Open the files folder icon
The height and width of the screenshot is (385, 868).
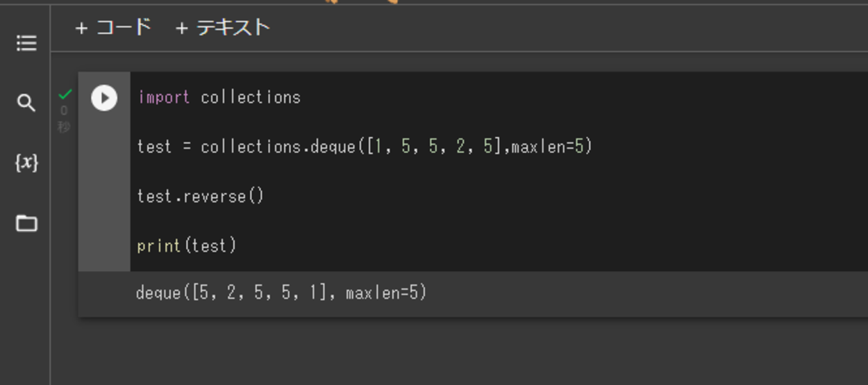tap(26, 223)
